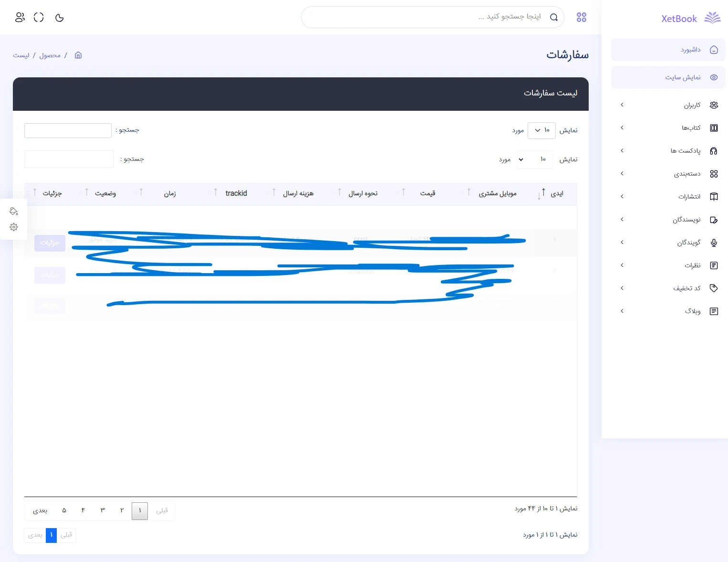728x562 pixels.
Task: Open the first نمایش entries dropdown
Action: pyautogui.click(x=541, y=130)
